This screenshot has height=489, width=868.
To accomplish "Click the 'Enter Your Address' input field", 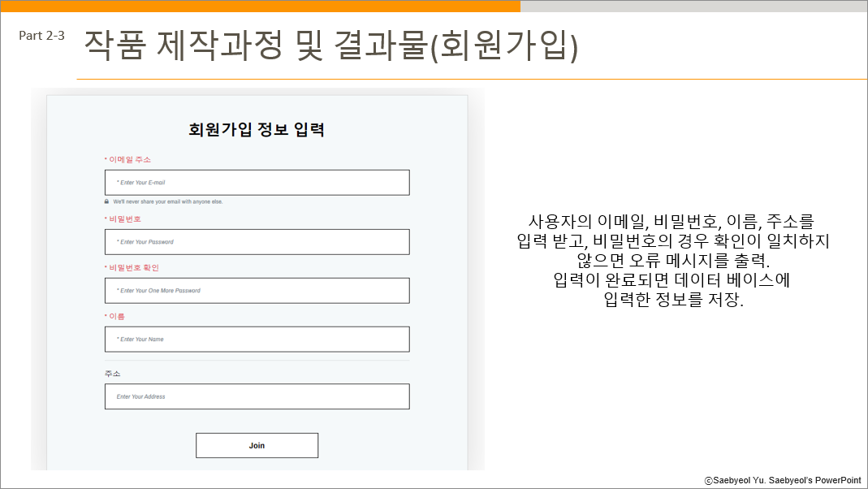I will click(257, 396).
